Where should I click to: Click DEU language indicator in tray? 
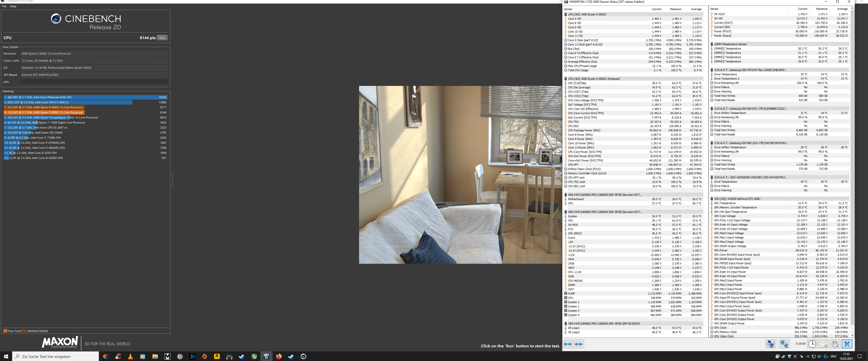(x=833, y=356)
